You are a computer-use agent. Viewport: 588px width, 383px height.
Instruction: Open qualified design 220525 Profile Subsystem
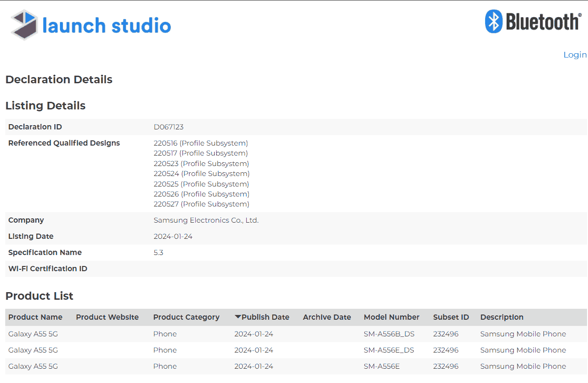[x=201, y=184]
